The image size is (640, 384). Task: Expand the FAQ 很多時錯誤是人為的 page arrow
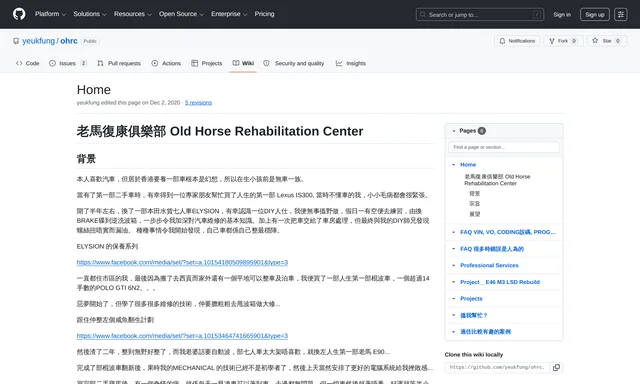click(x=453, y=249)
